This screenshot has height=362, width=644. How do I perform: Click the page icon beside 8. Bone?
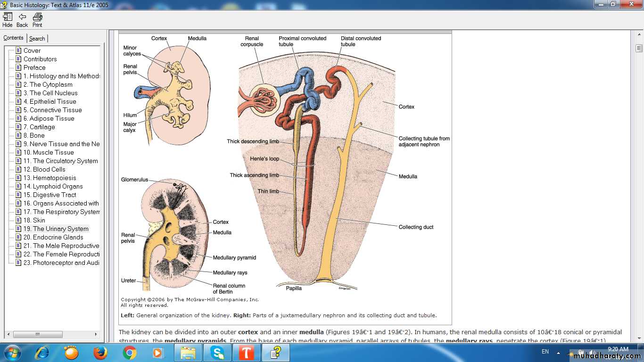pos(18,135)
